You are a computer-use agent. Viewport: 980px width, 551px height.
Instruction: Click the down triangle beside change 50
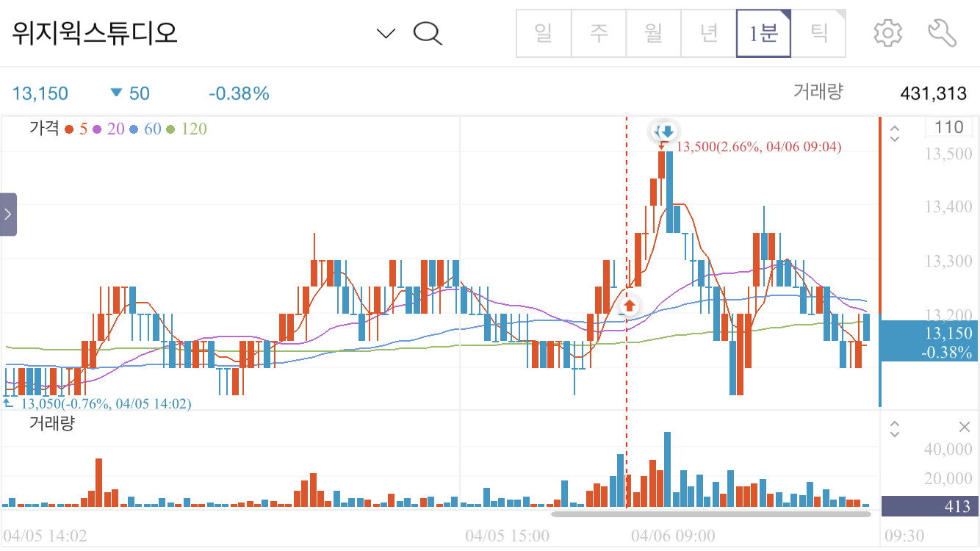[116, 93]
